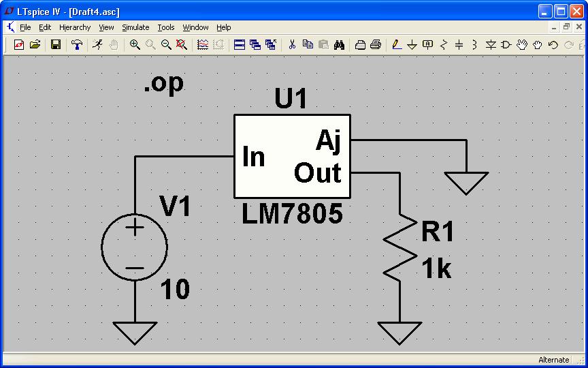Open the Help menu
Viewport: 588px width, 368px height.
pos(223,27)
